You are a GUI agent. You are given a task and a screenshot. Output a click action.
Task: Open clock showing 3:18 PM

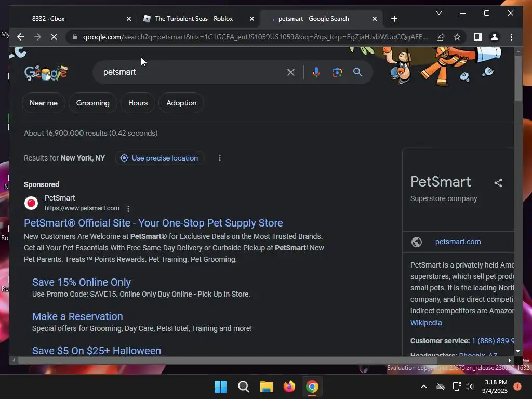[x=495, y=387]
